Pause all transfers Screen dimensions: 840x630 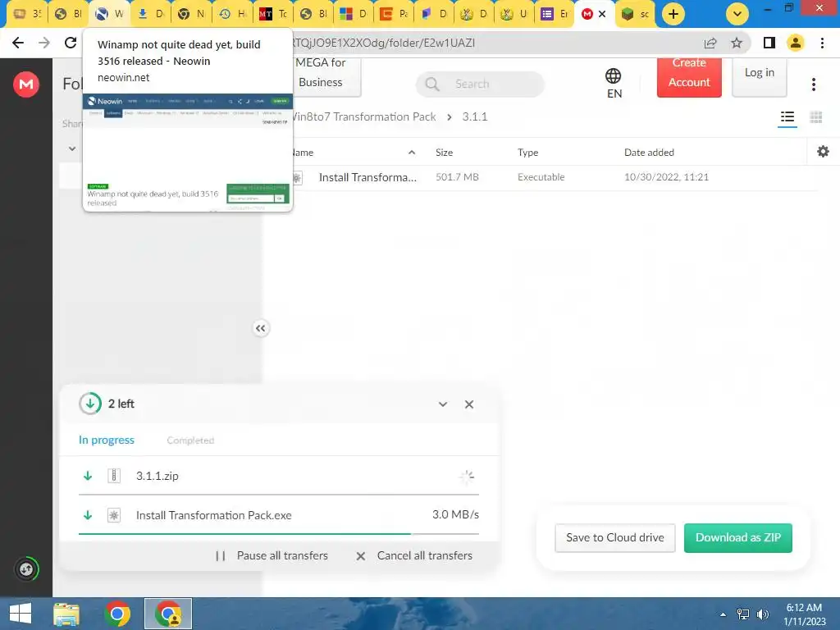click(x=272, y=555)
